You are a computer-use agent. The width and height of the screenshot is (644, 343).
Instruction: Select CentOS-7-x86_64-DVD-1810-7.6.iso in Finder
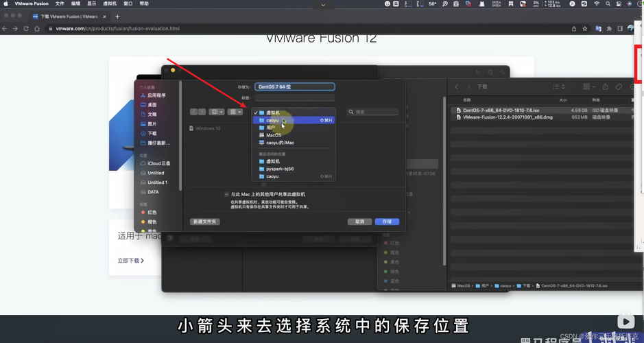501,110
